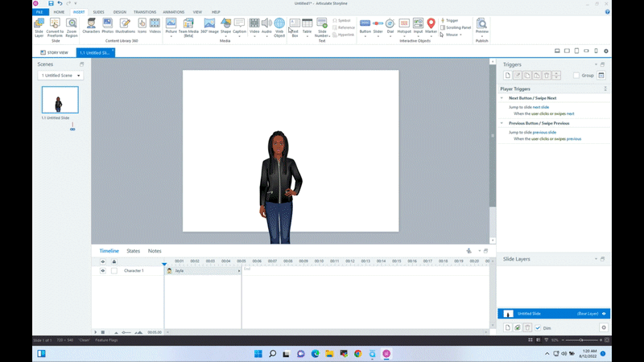Create a new trigger in Triggers panel
This screenshot has width=644, height=362.
click(507, 75)
